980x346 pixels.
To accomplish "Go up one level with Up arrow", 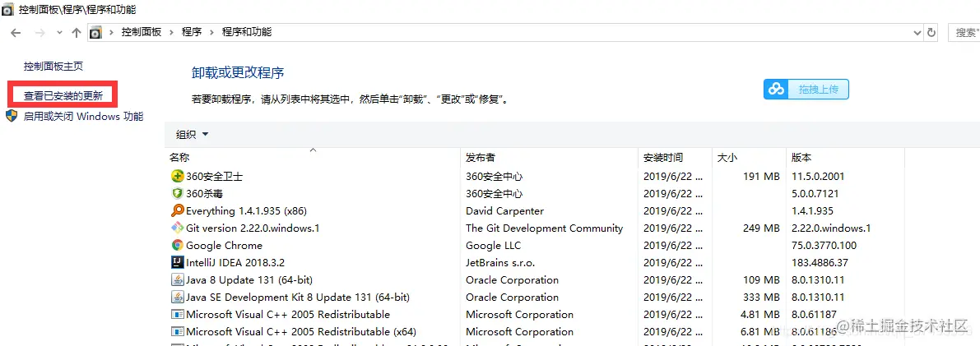I will click(x=77, y=33).
